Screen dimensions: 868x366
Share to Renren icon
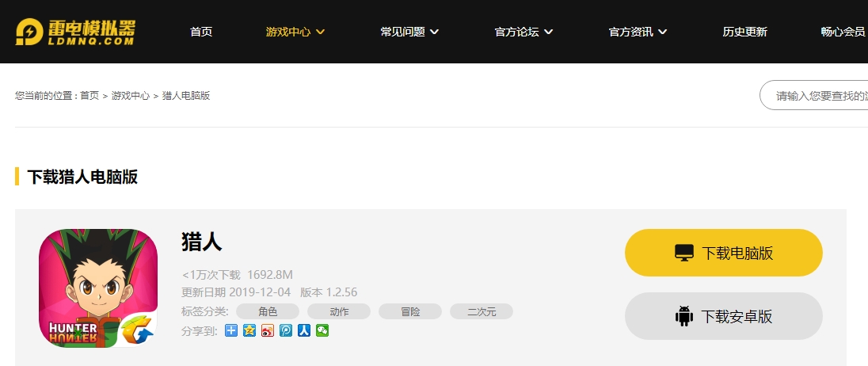coord(304,330)
